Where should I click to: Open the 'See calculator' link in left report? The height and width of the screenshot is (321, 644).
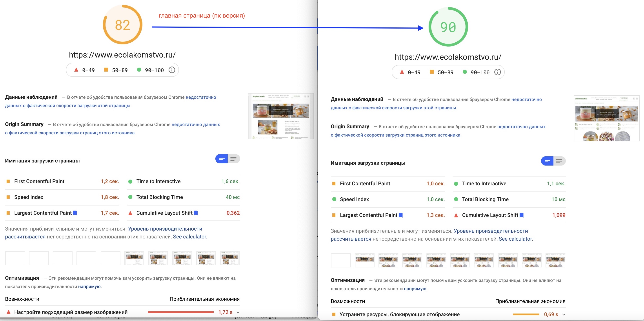point(189,236)
